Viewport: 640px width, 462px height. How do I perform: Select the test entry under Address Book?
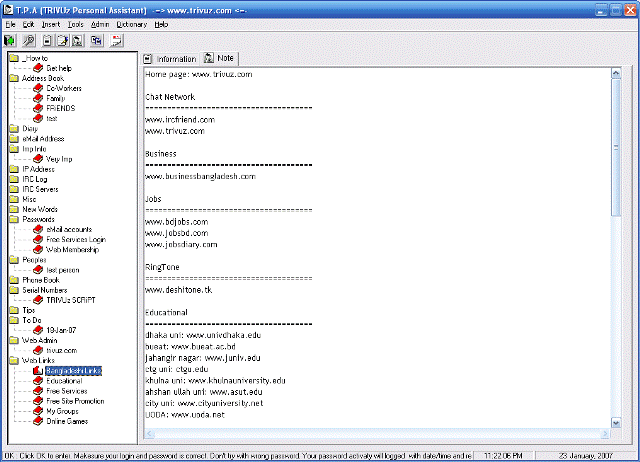tap(51, 118)
